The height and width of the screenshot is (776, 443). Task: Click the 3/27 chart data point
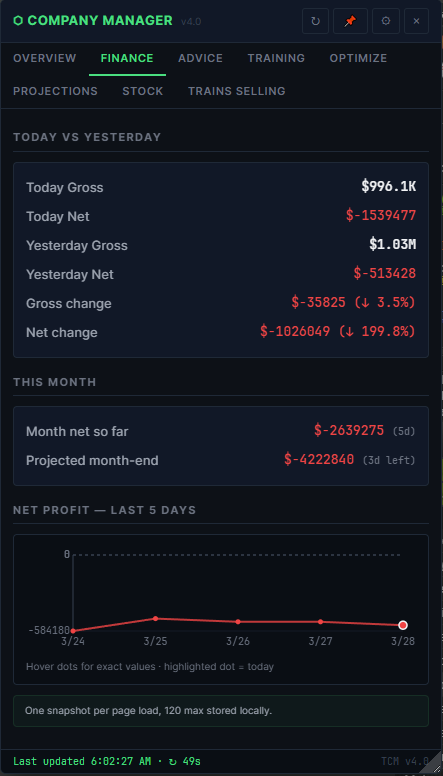coord(321,622)
